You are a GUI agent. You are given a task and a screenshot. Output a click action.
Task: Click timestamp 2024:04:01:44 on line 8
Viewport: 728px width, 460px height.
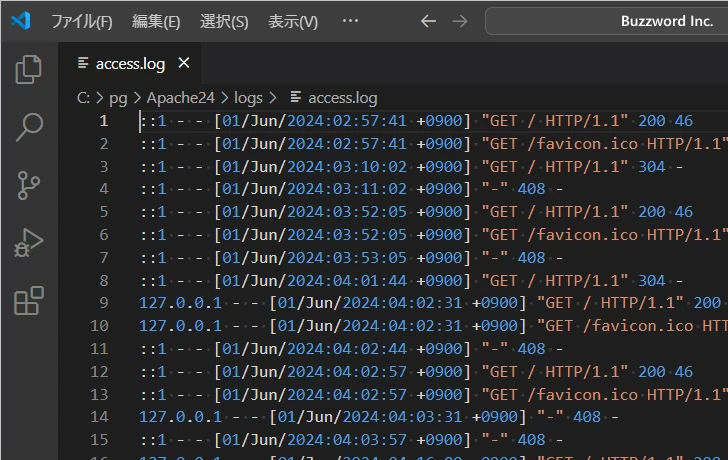tap(347, 280)
